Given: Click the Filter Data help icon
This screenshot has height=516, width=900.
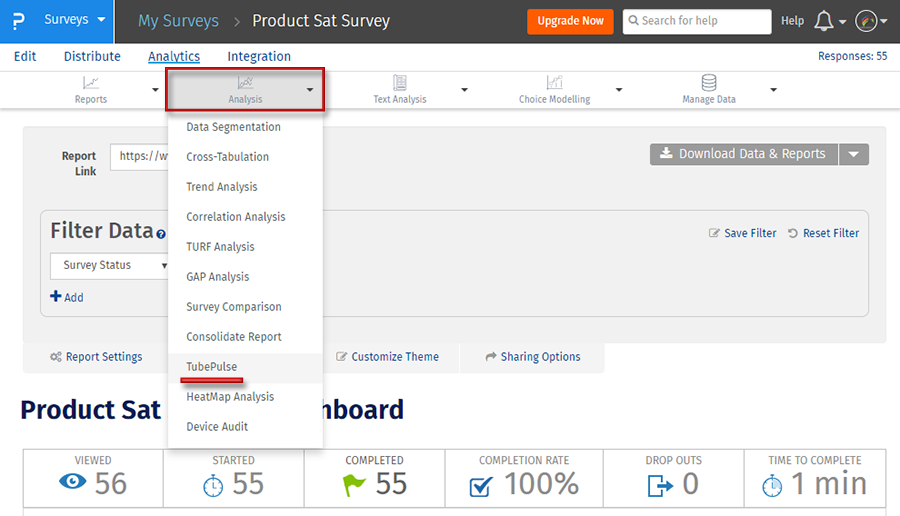Looking at the screenshot, I should (160, 234).
